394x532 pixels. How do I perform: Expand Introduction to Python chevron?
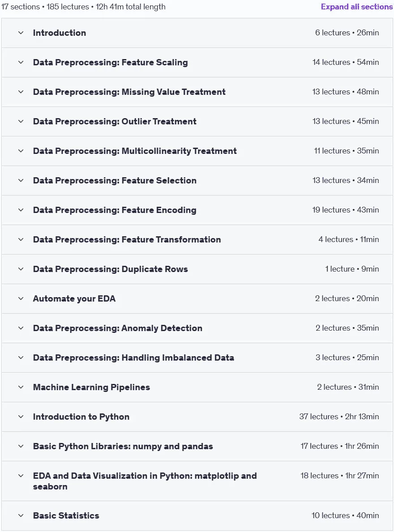[x=21, y=417]
